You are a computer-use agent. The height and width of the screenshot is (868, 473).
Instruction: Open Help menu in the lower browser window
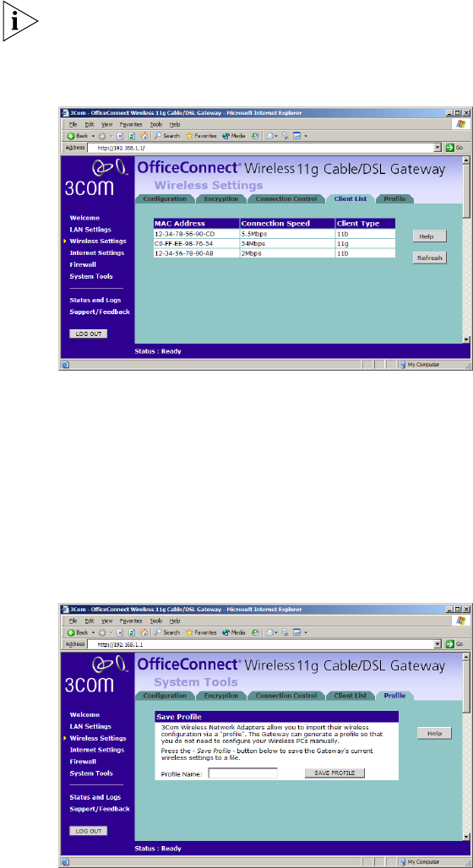point(175,621)
